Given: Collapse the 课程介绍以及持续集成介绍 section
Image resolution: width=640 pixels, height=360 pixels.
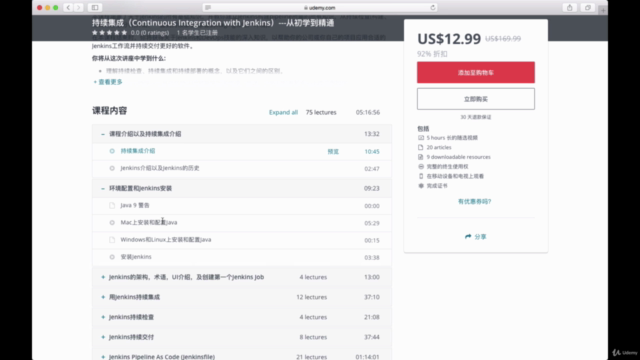Looking at the screenshot, I should 242,134.
